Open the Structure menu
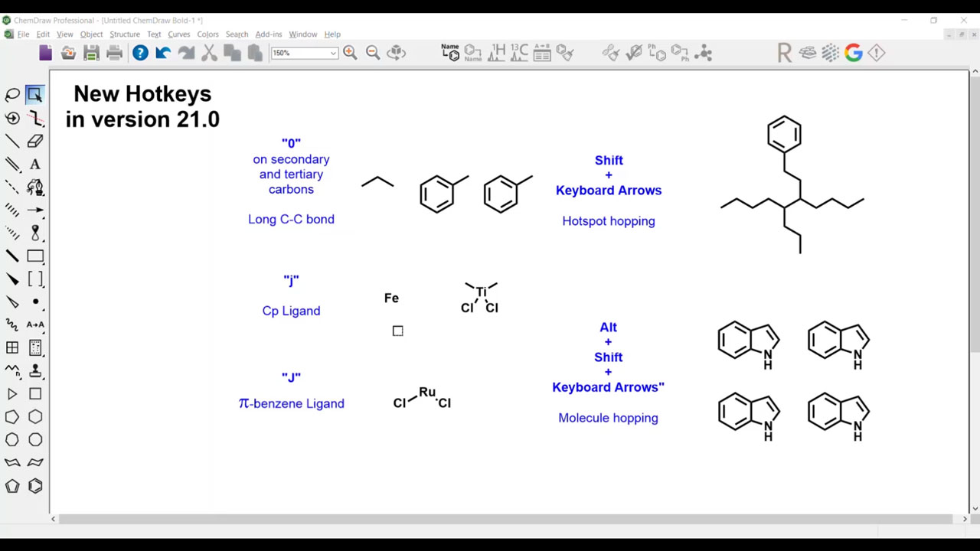The height and width of the screenshot is (551, 980). pos(125,34)
